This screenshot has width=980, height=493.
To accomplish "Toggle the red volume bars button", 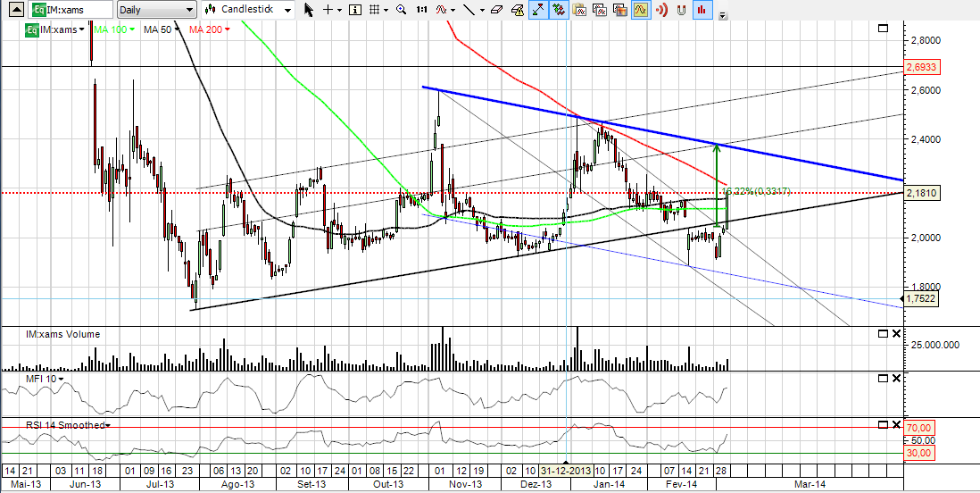I will tap(702, 10).
